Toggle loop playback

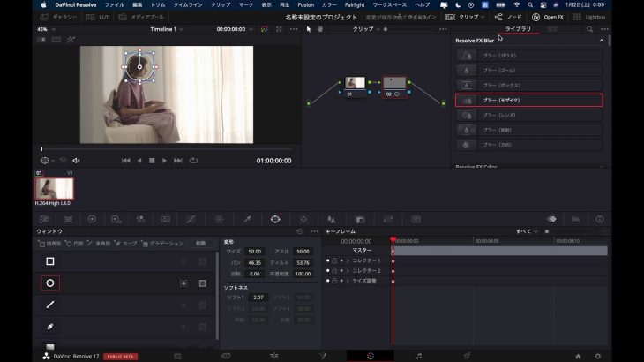pos(193,161)
